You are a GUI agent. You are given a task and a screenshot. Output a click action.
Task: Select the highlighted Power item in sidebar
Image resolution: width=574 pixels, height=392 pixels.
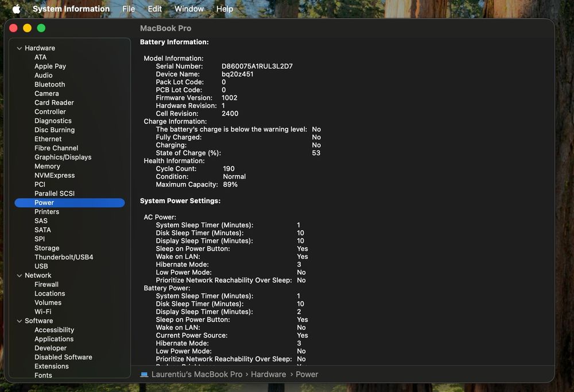[69, 203]
